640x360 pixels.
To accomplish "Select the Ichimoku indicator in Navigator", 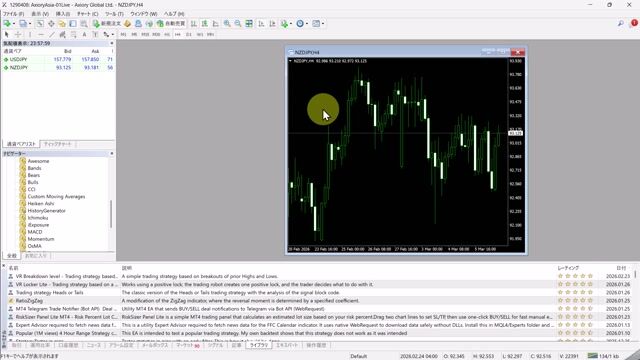I will pyautogui.click(x=38, y=218).
